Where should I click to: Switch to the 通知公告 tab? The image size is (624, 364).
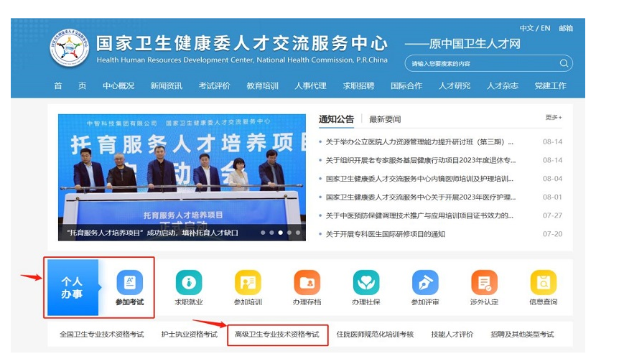point(336,119)
